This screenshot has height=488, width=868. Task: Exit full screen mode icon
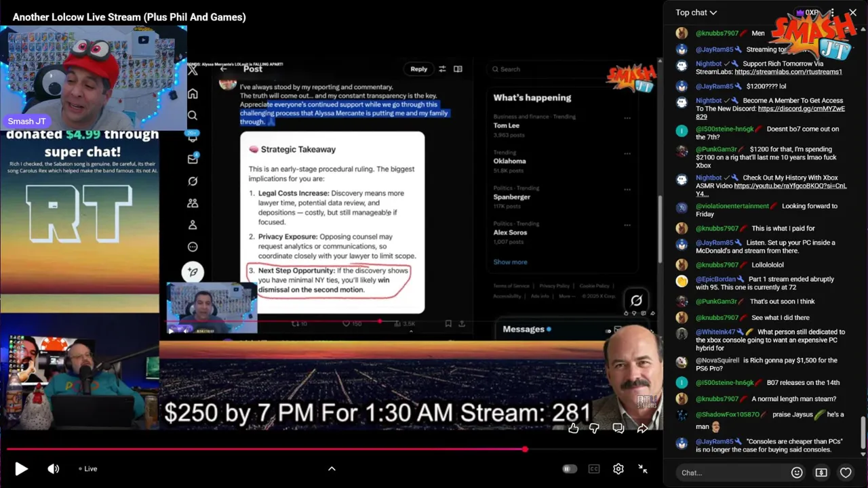click(643, 468)
